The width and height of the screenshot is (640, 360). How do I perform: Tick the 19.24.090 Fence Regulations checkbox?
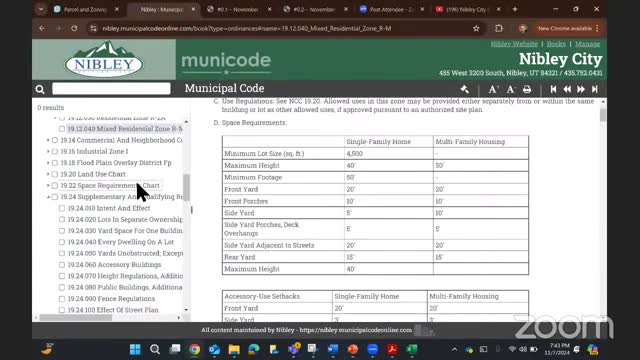pos(62,299)
